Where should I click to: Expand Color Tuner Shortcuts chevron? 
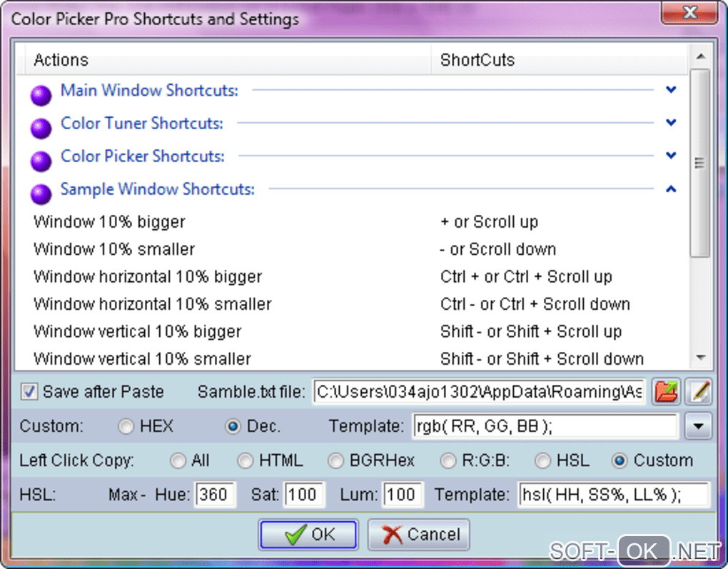click(671, 123)
